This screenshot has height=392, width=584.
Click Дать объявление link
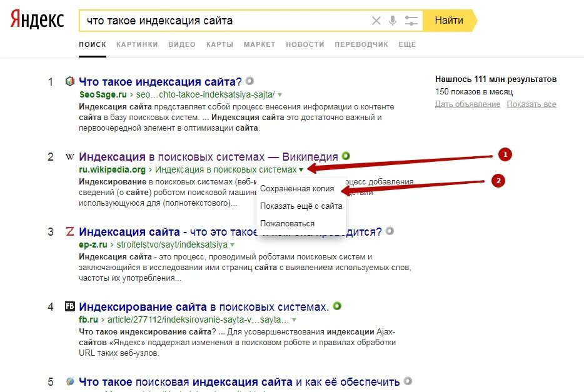tap(468, 104)
